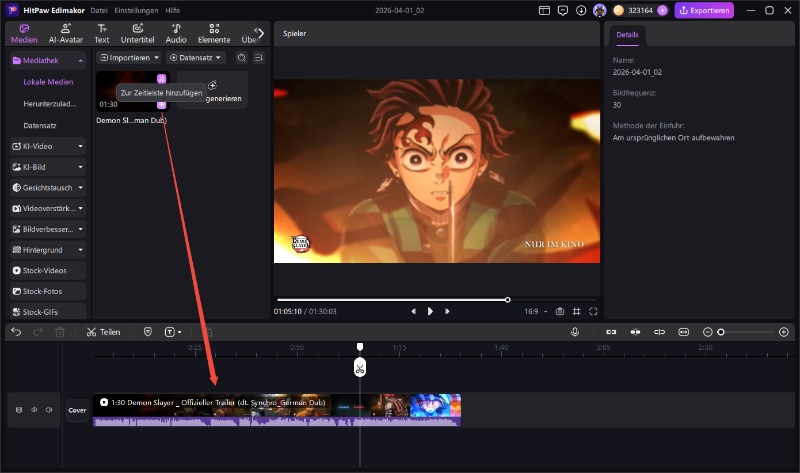Click the plus icon on Demon Slayer clip
The width and height of the screenshot is (800, 473).
(161, 105)
